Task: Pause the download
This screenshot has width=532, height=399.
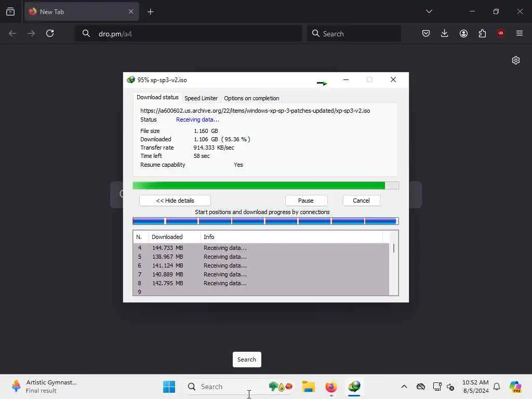Action: pos(306,201)
